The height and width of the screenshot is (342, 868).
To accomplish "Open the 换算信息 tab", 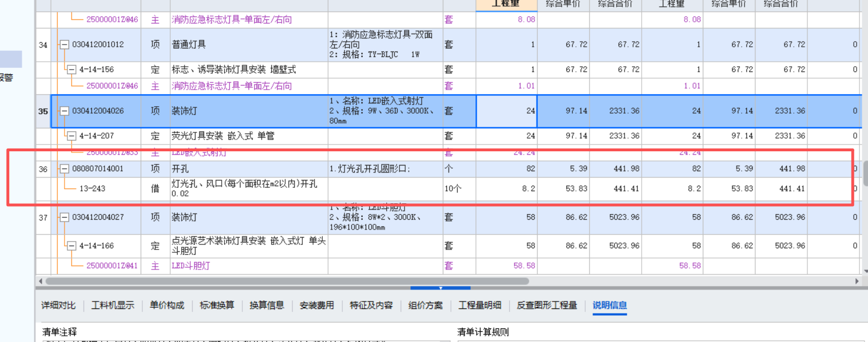I will 267,305.
